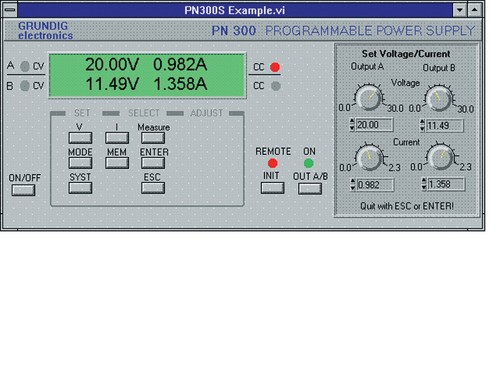The height and width of the screenshot is (375, 500).
Task: Click the 20.00V reading on display
Action: tap(112, 64)
